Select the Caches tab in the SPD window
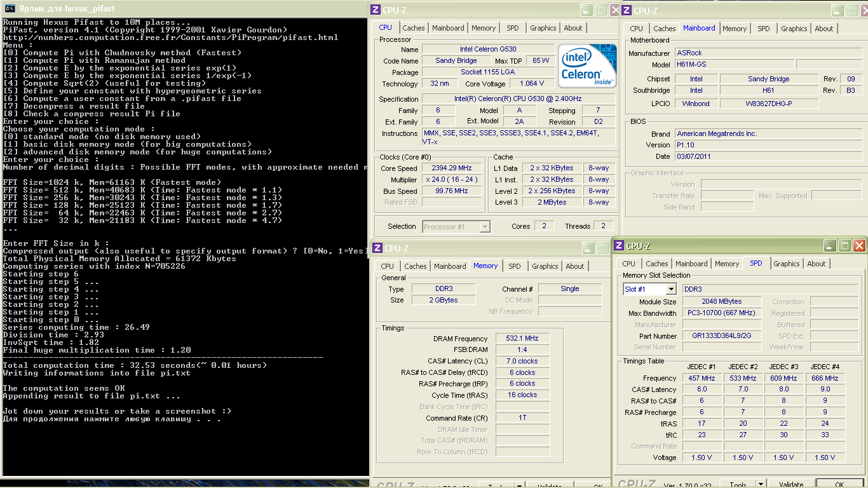This screenshot has width=868, height=488. click(x=657, y=264)
